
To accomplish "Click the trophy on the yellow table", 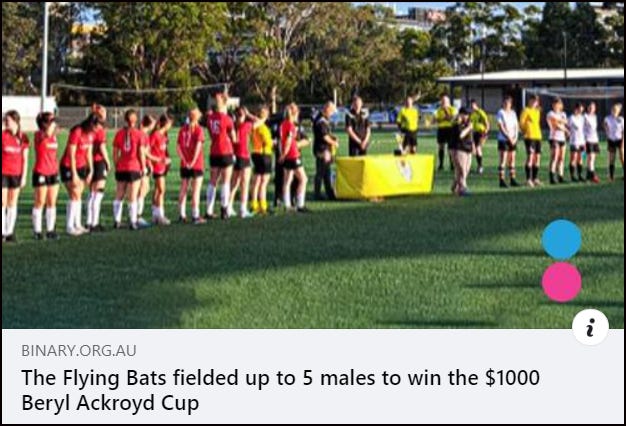I will pos(398,145).
